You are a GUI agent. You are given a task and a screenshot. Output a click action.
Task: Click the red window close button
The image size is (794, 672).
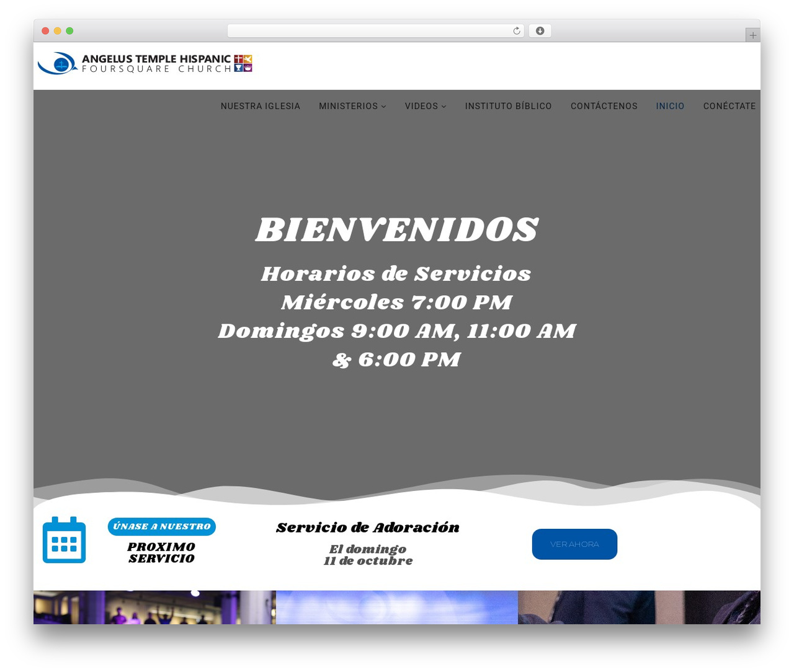click(45, 31)
